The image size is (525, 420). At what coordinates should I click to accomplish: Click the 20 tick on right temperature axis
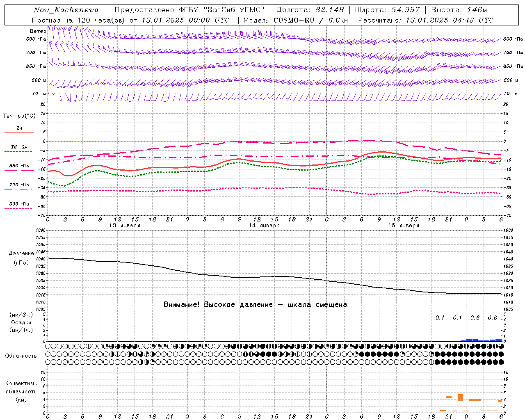(x=506, y=105)
